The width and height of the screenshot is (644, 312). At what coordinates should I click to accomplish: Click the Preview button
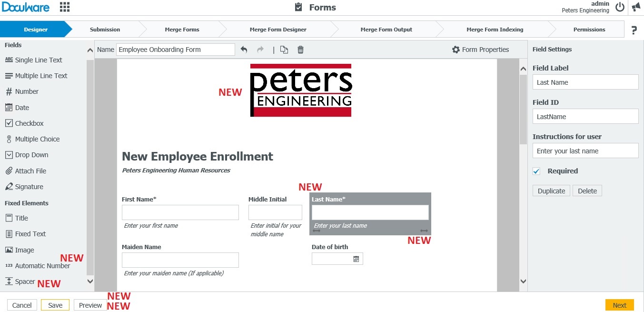click(x=90, y=305)
